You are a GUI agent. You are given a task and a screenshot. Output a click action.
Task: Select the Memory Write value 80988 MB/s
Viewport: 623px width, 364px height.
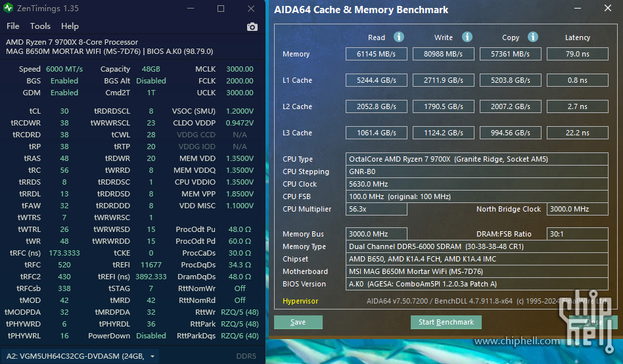click(x=444, y=54)
